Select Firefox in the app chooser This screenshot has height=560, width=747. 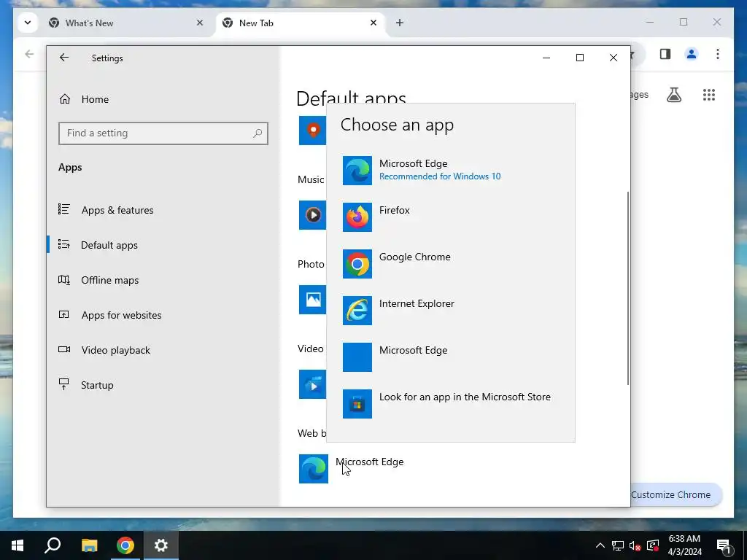click(x=450, y=217)
